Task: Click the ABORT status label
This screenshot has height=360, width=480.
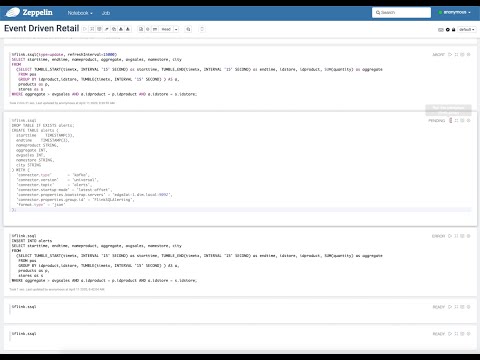Action: (x=438, y=54)
